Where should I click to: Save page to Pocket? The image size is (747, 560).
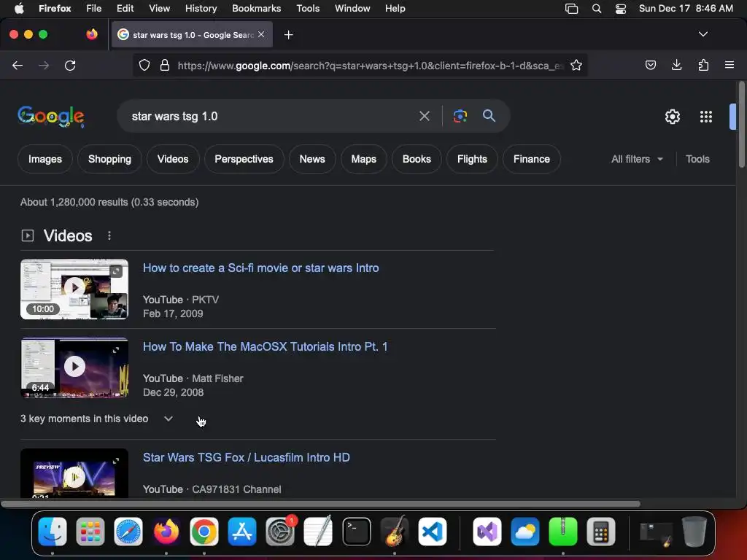pyautogui.click(x=650, y=65)
